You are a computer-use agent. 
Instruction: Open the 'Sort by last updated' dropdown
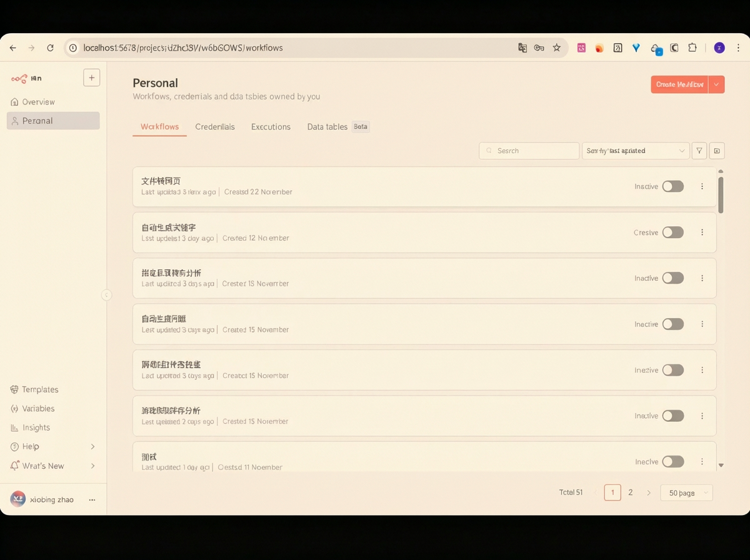636,151
